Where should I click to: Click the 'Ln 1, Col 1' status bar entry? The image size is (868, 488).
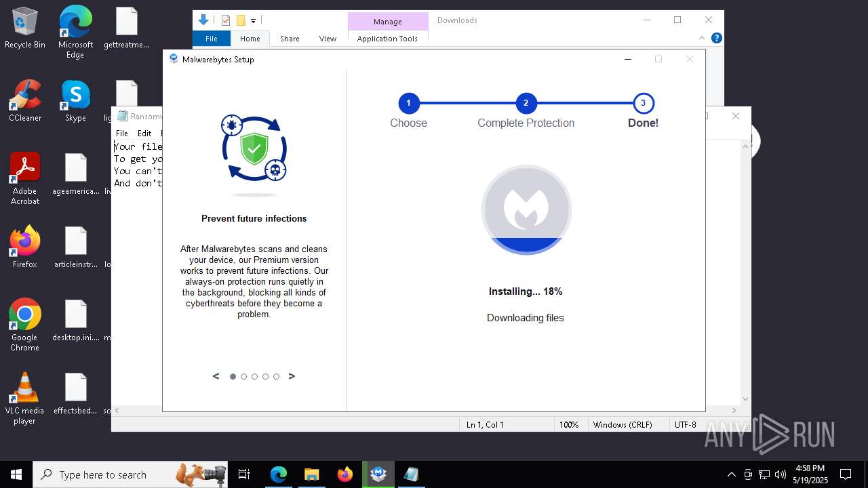click(x=485, y=425)
